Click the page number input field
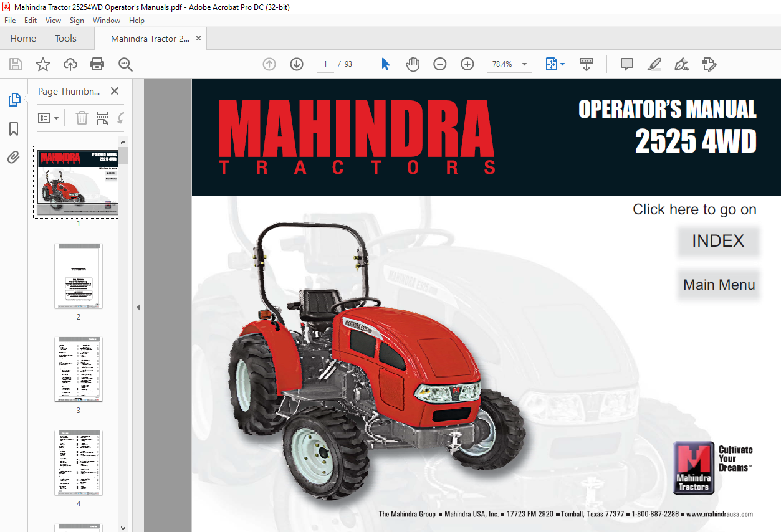This screenshot has height=532, width=781. click(x=325, y=64)
